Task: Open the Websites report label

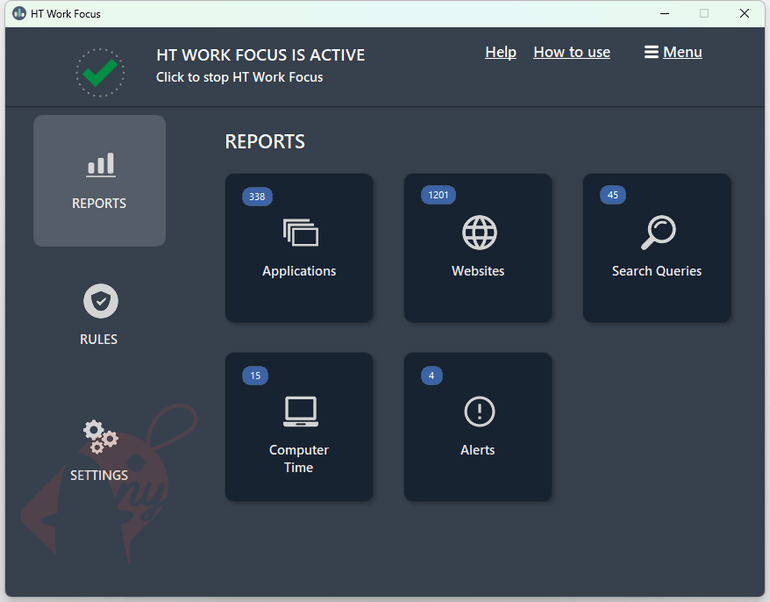Action: pos(478,271)
